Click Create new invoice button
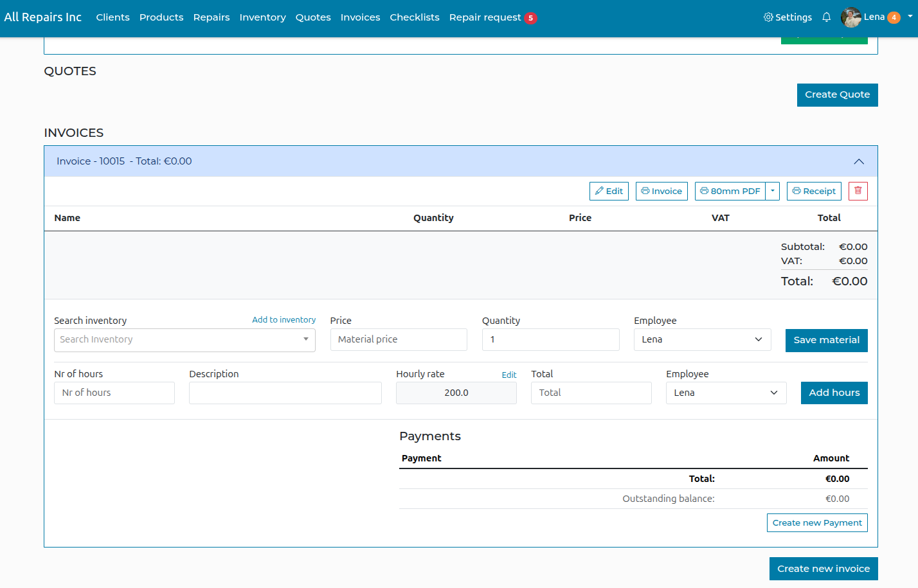Viewport: 918px width, 588px height. 824,569
